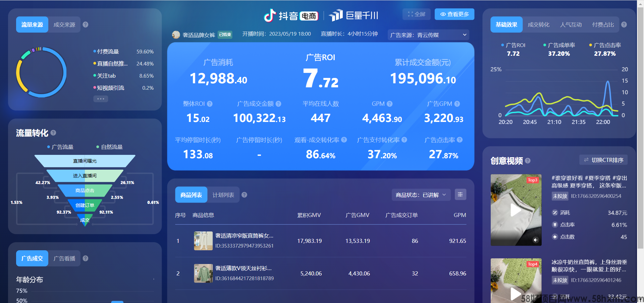Image resolution: width=644 pixels, height=303 pixels.
Task: Click the 点击率 yen icon under Top3 video
Action: [555, 225]
